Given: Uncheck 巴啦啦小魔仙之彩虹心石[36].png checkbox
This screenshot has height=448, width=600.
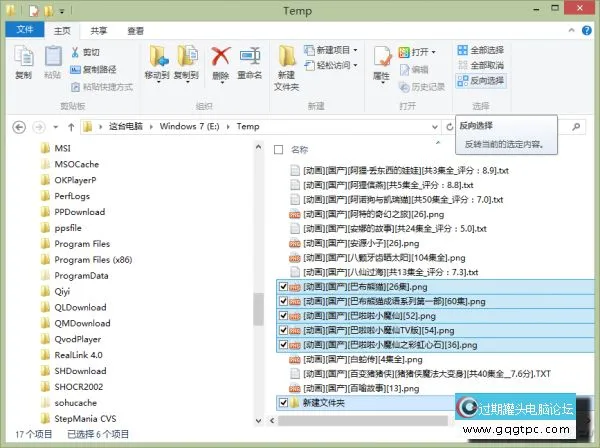Looking at the screenshot, I should click(x=284, y=345).
